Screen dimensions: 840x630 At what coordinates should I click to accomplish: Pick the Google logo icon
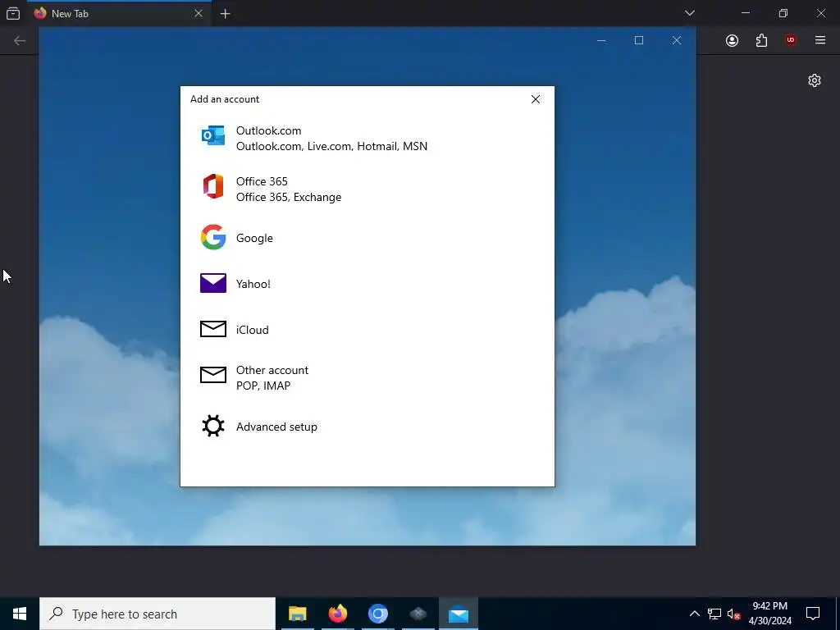coord(212,237)
